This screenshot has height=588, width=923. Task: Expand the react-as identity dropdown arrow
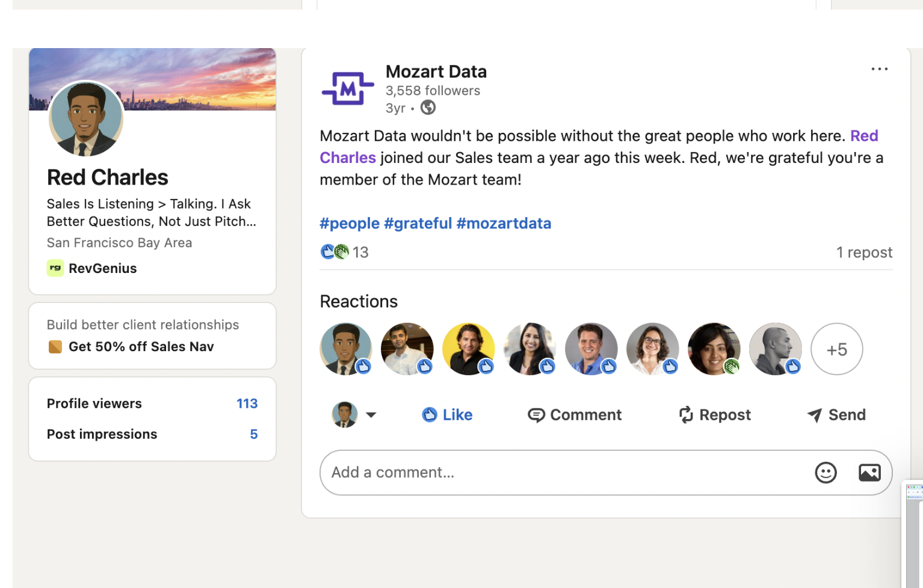point(371,415)
